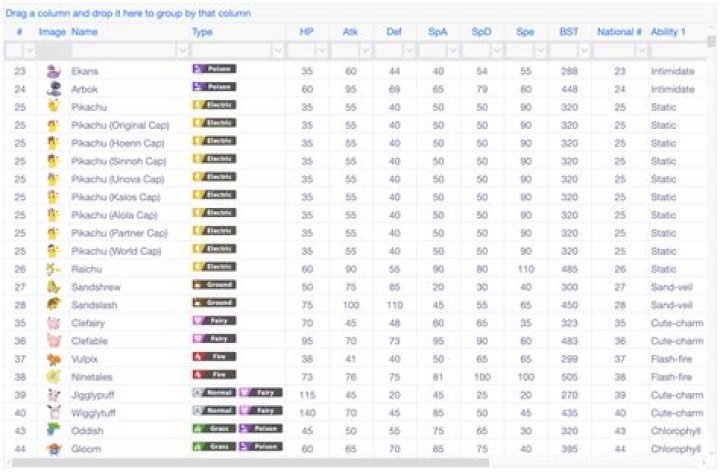
Task: Click the Pikachu (World Cap) sprite
Action: (x=54, y=251)
